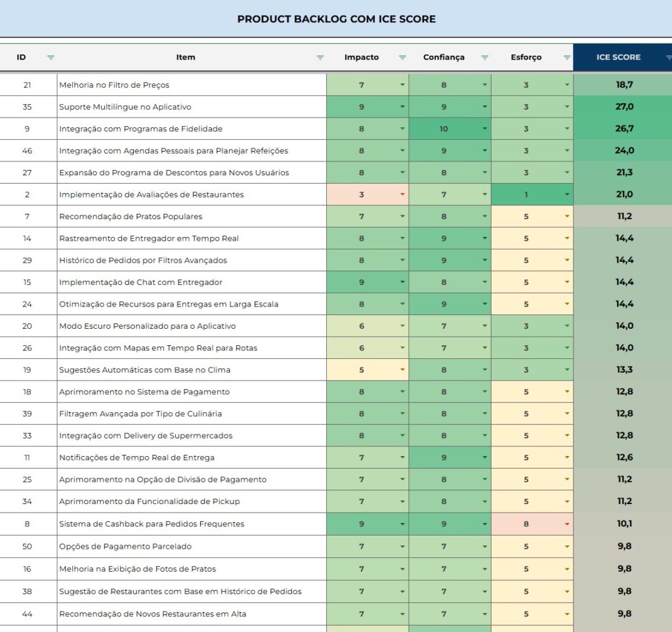Expand Impacto dropdown for Implementação de Avaliações de Restaurantes
This screenshot has height=632, width=672.
tap(402, 194)
